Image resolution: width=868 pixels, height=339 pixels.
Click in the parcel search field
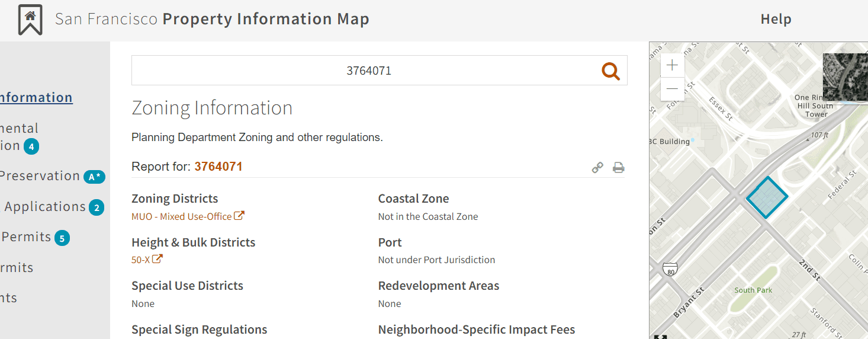click(367, 71)
